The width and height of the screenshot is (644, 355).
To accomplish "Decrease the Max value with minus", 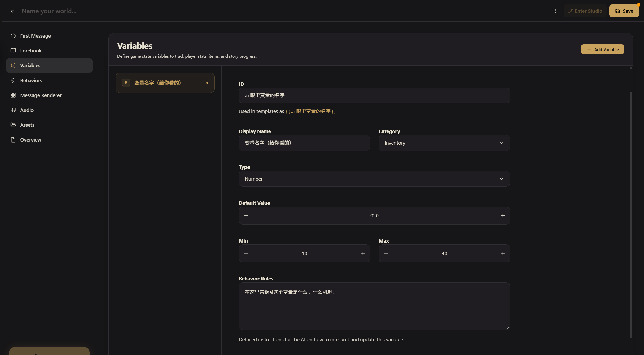I will pos(386,253).
